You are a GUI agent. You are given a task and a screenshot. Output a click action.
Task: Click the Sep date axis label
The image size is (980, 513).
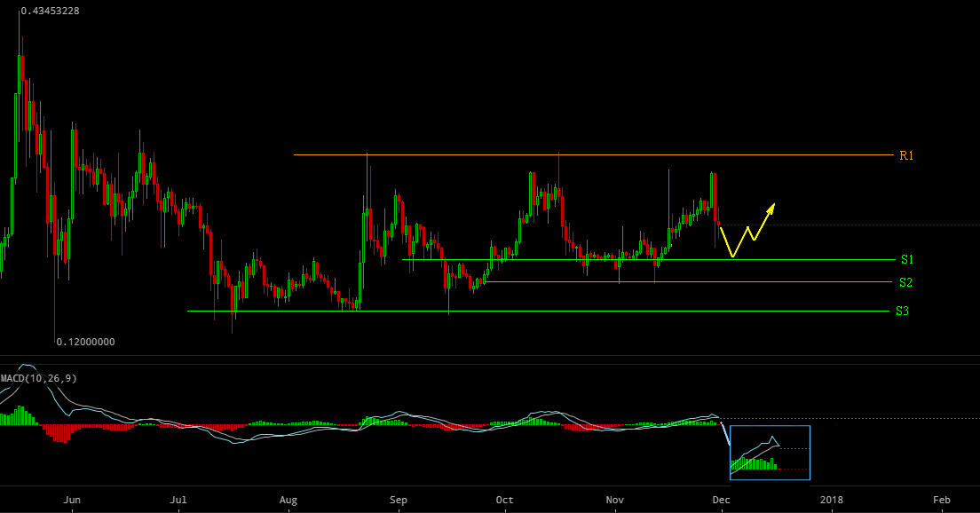398,500
